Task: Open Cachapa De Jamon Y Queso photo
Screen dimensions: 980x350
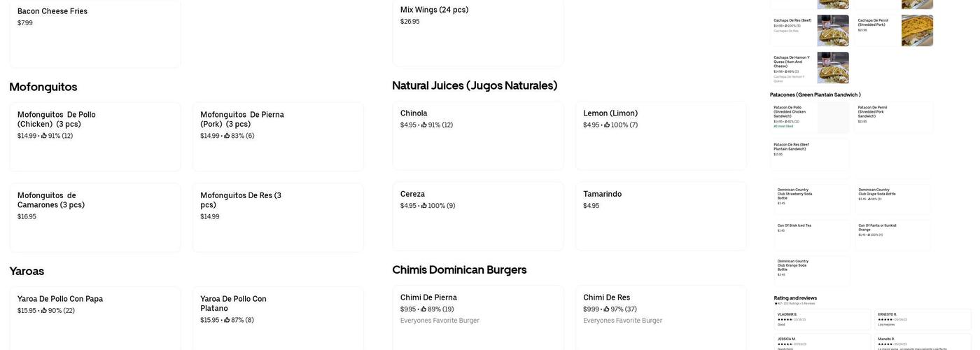Action: click(x=833, y=68)
